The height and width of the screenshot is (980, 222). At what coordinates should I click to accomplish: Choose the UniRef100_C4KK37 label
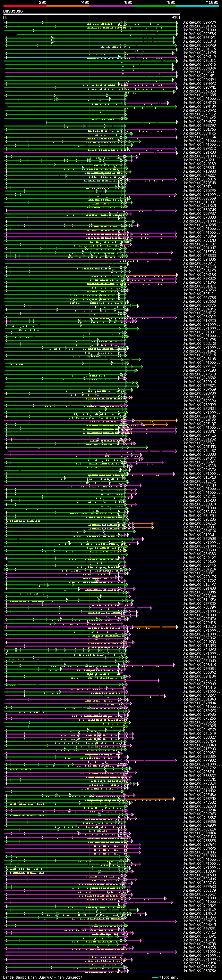click(x=199, y=244)
